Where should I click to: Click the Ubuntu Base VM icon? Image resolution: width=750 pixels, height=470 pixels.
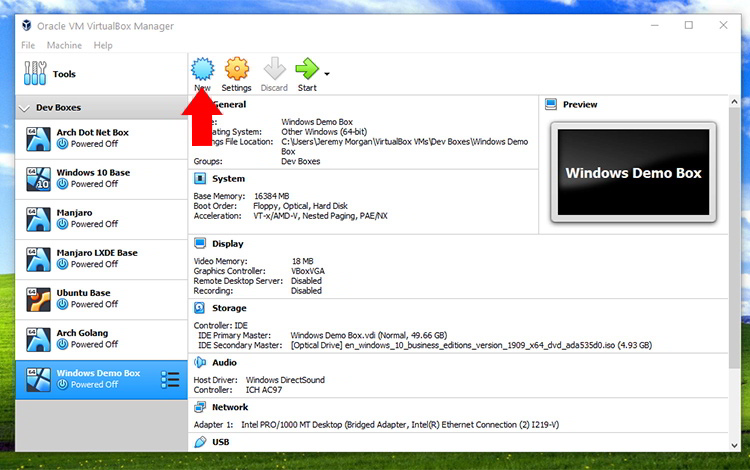[38, 299]
